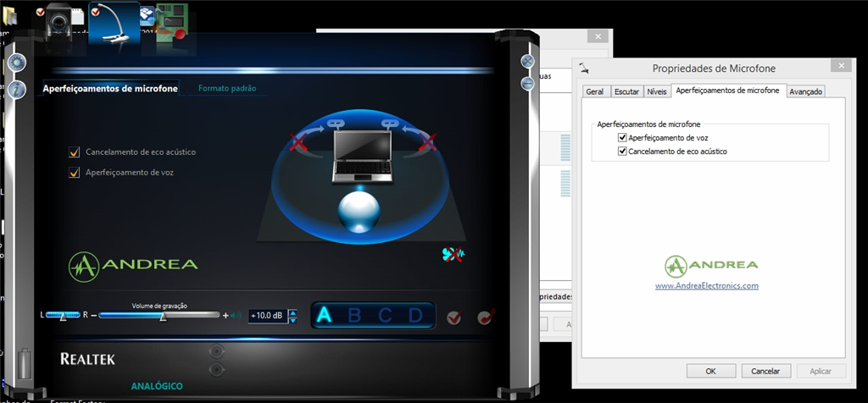This screenshot has width=868, height=403.
Task: Click the minus sign of recording volume
Action: point(93,315)
